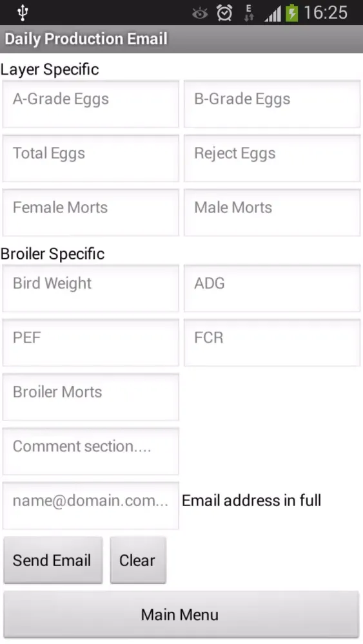Tap the USB connection status icon
Screen dimensions: 363x644
tap(23, 13)
